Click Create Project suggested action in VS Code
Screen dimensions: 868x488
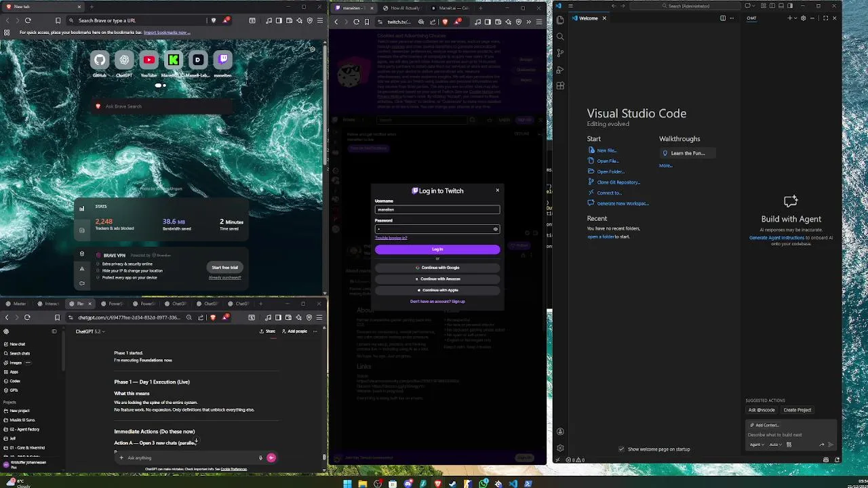pyautogui.click(x=797, y=410)
